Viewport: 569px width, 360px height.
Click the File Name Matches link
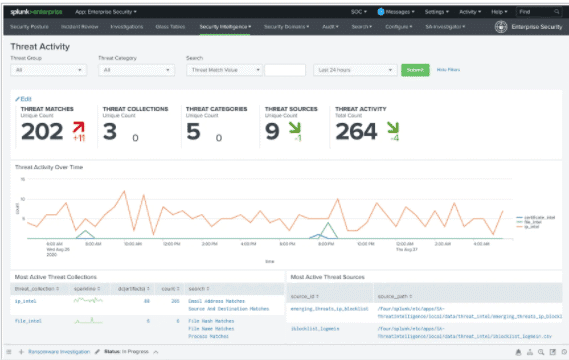click(211, 328)
